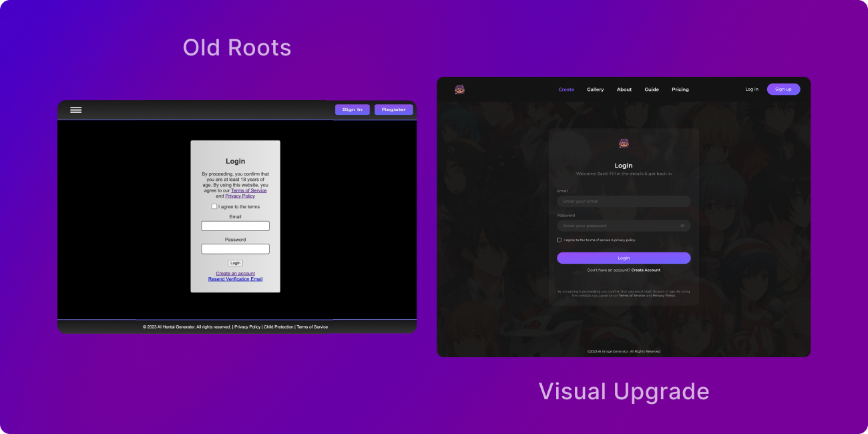This screenshot has height=434, width=868.
Task: Click Terms of Service in new disclaimer text
Action: (x=632, y=295)
